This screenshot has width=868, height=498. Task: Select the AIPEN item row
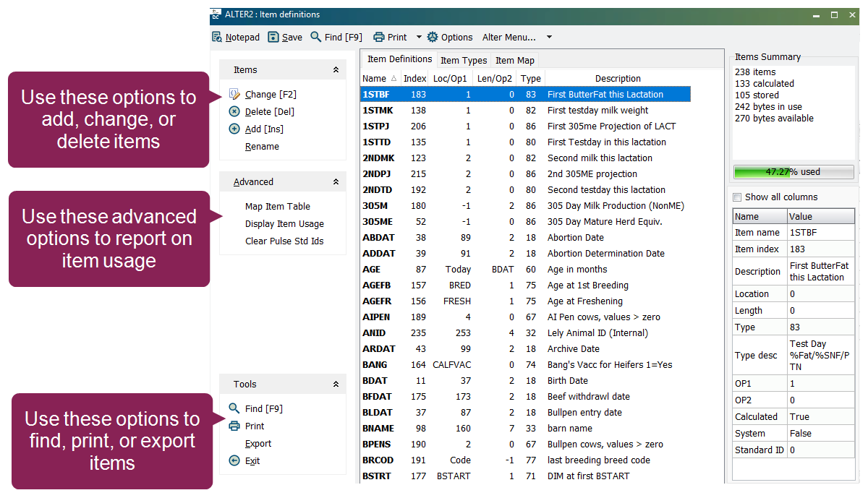click(526, 317)
